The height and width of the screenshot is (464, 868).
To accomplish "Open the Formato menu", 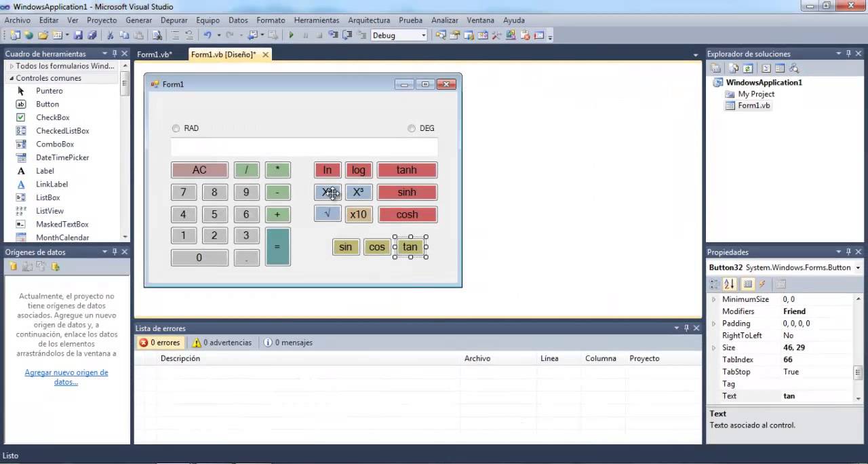I will point(271,20).
